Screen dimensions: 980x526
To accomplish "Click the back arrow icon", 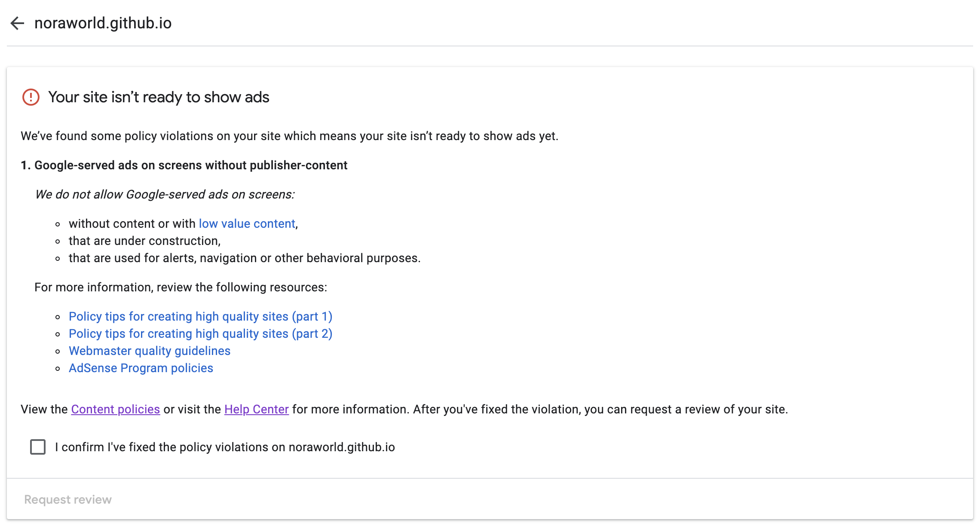I will point(17,23).
